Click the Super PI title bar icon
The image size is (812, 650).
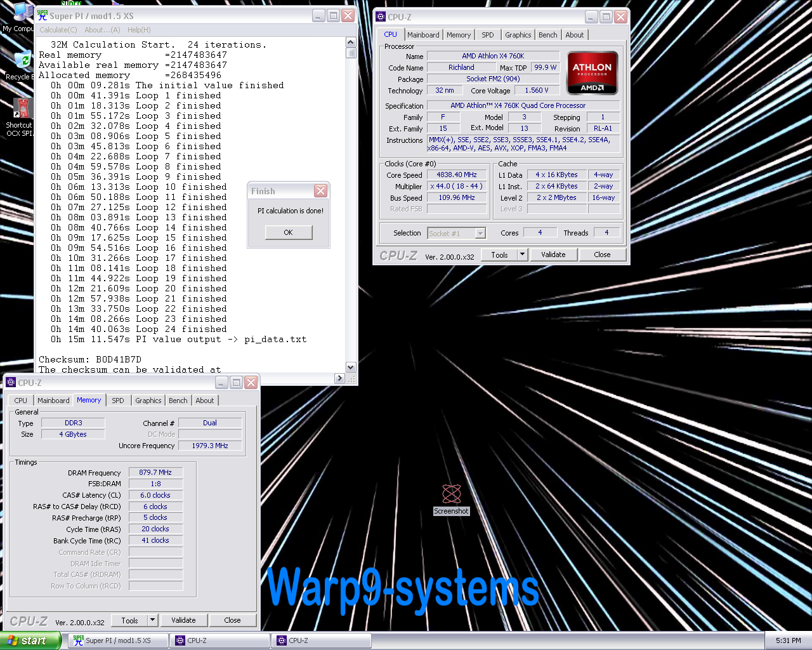pyautogui.click(x=43, y=16)
